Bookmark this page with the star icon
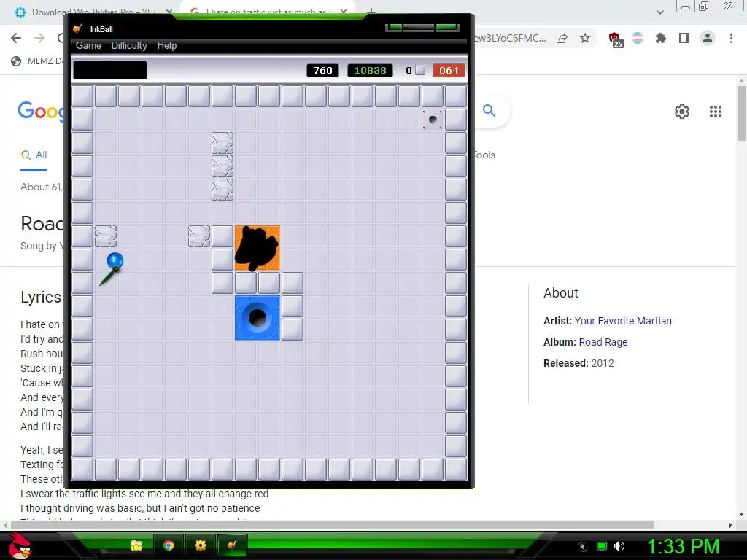This screenshot has width=747, height=560. [585, 38]
